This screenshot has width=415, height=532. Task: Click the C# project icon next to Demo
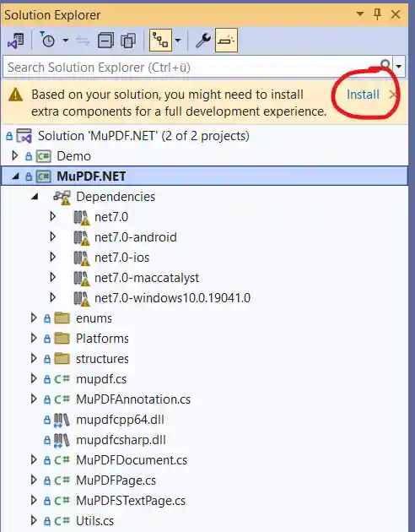point(43,156)
